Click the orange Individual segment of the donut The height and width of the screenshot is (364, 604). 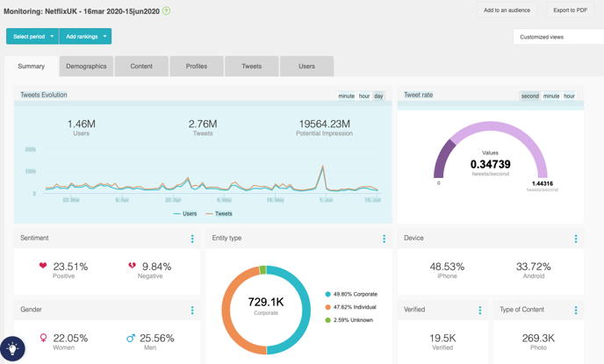[226, 311]
